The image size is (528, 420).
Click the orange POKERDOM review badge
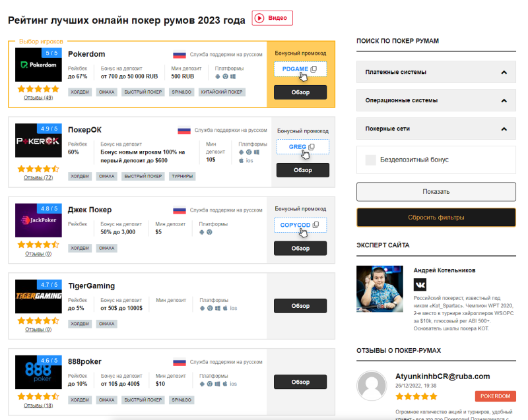click(496, 396)
